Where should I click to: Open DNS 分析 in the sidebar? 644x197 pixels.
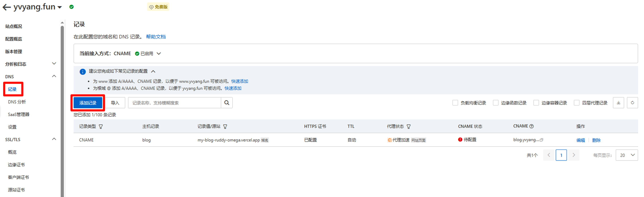click(17, 102)
